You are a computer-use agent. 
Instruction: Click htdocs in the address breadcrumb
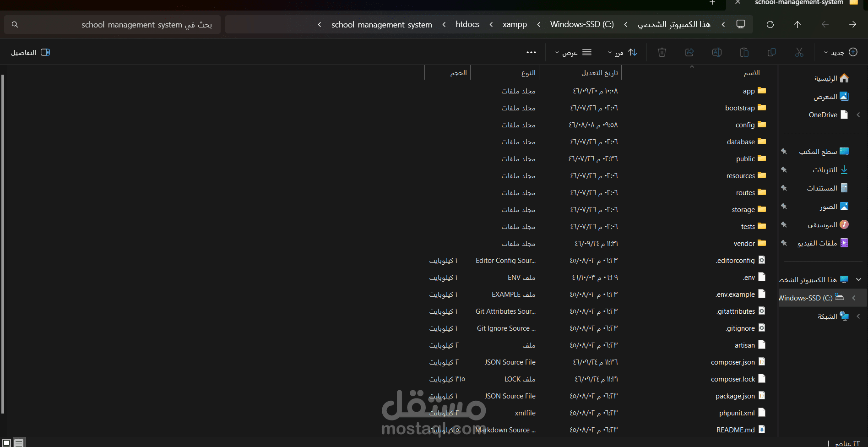coord(467,24)
